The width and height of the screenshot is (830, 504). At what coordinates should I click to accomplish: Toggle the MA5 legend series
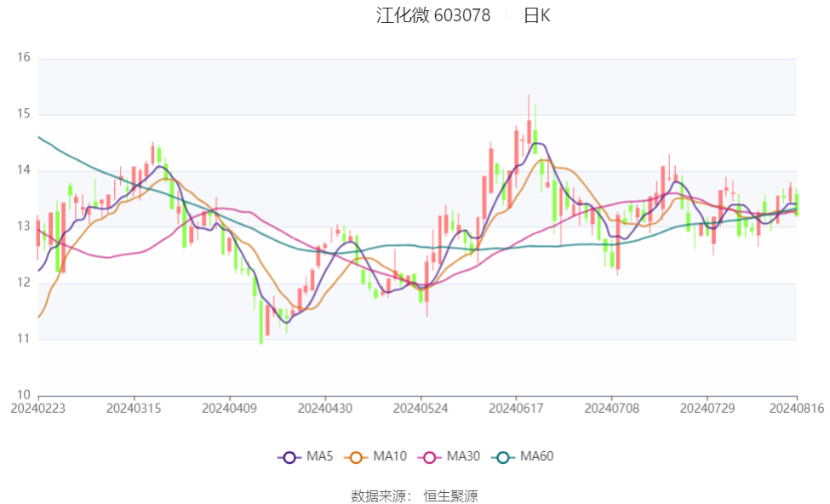(x=306, y=456)
